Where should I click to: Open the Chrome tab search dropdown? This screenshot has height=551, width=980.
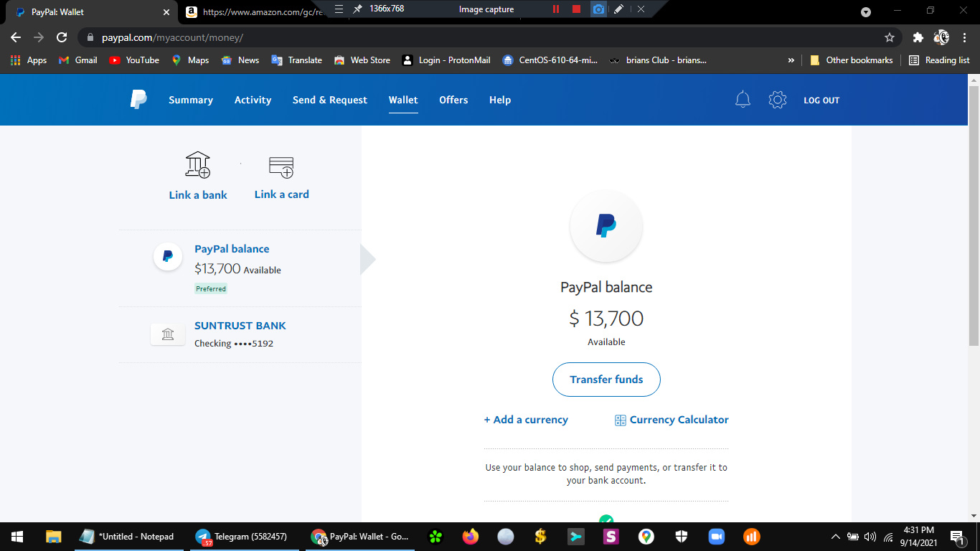[866, 11]
